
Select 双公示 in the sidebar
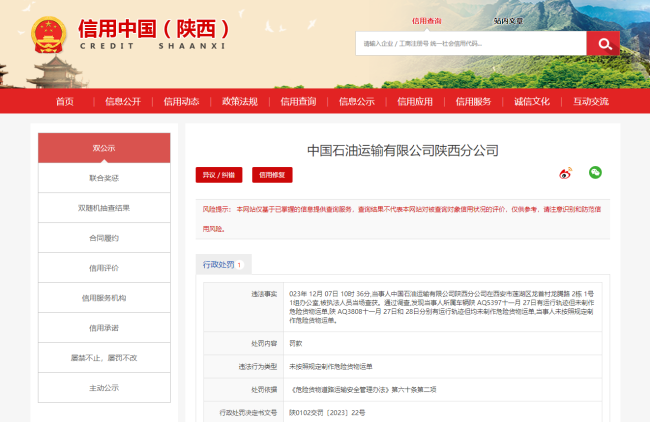pyautogui.click(x=104, y=148)
